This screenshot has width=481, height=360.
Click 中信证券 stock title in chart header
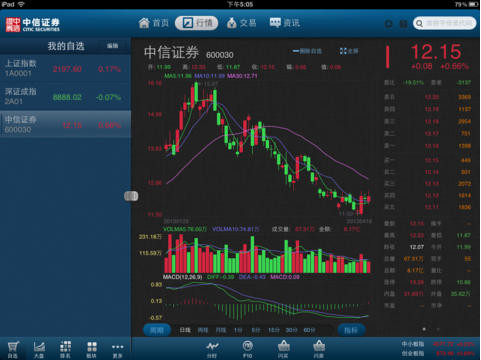point(171,52)
